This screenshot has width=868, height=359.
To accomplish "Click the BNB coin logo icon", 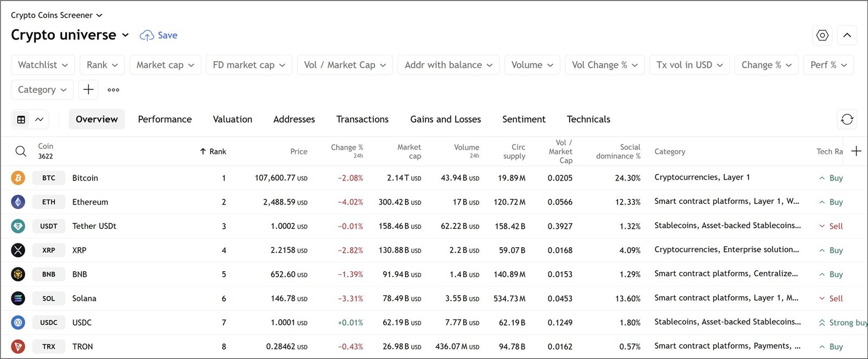I will (18, 274).
